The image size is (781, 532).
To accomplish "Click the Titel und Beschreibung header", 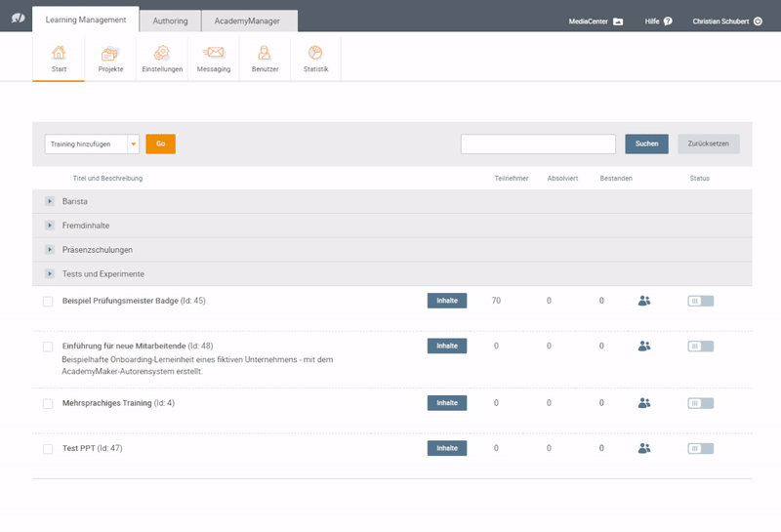I will tap(107, 179).
